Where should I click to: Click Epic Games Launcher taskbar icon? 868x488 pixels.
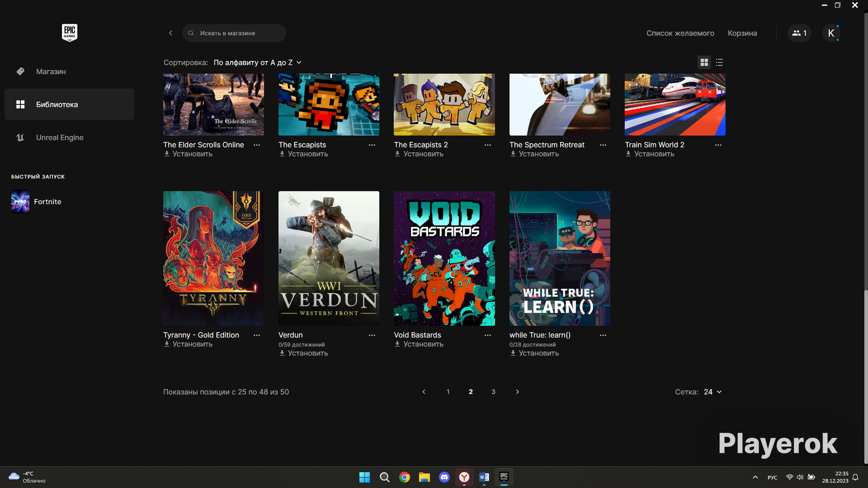click(504, 477)
